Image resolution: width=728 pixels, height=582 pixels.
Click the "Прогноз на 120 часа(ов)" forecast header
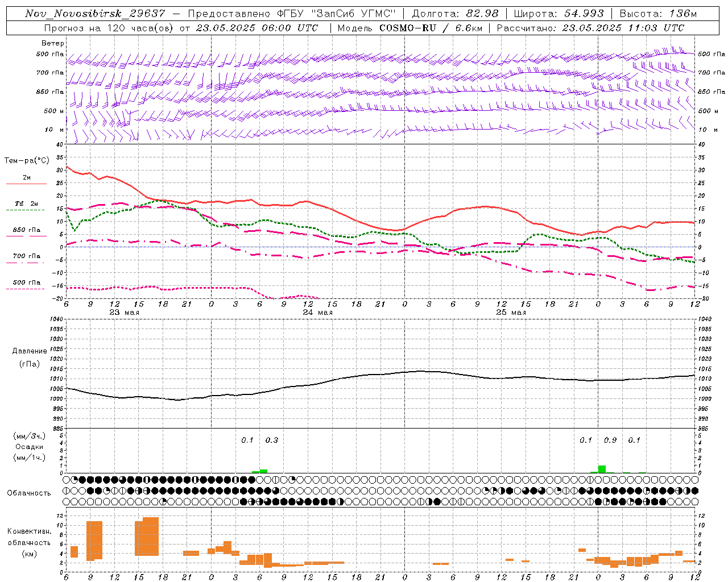[x=110, y=28]
